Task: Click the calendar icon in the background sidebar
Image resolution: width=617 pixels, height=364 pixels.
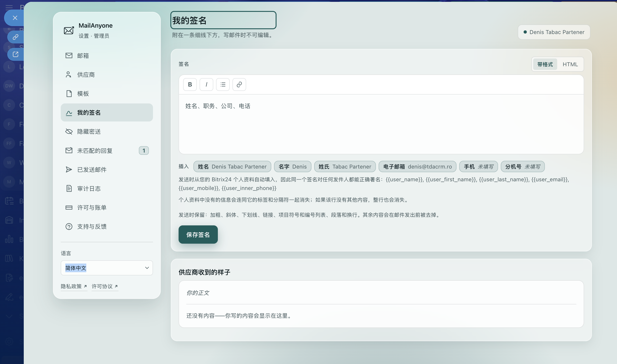Action: pos(9,201)
